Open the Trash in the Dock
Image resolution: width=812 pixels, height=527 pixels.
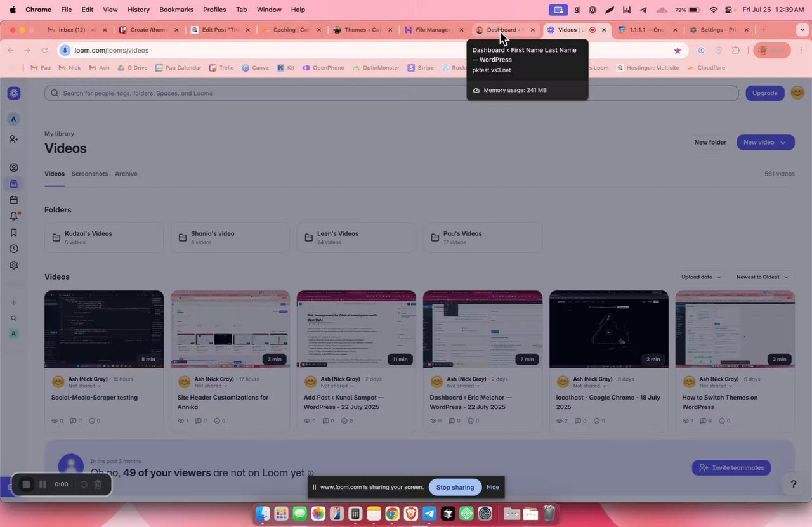(549, 513)
